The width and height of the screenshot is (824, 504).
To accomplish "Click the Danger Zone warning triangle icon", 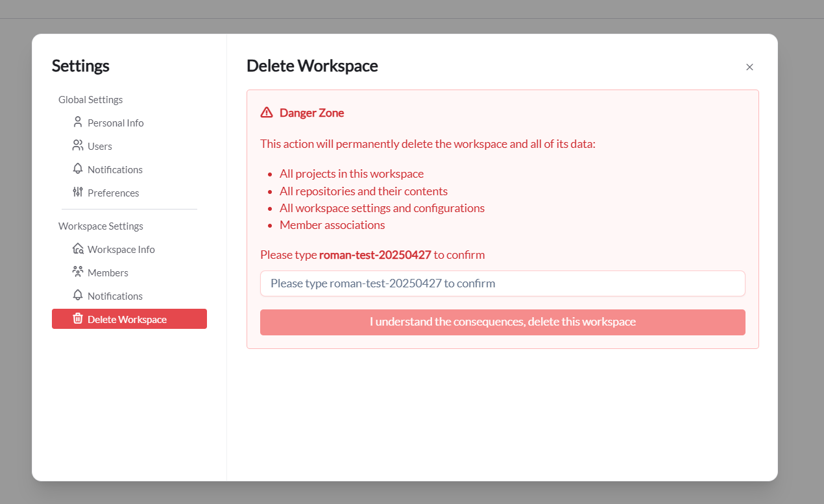I will tap(266, 112).
